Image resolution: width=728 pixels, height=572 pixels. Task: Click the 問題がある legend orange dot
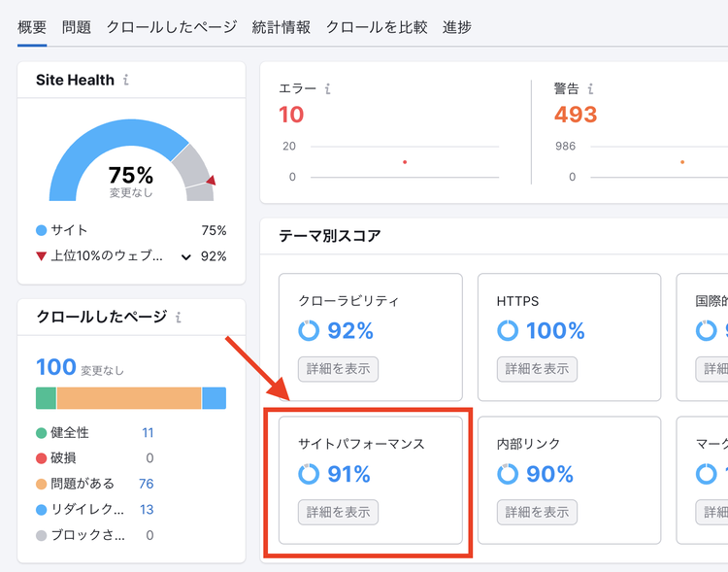point(42,485)
